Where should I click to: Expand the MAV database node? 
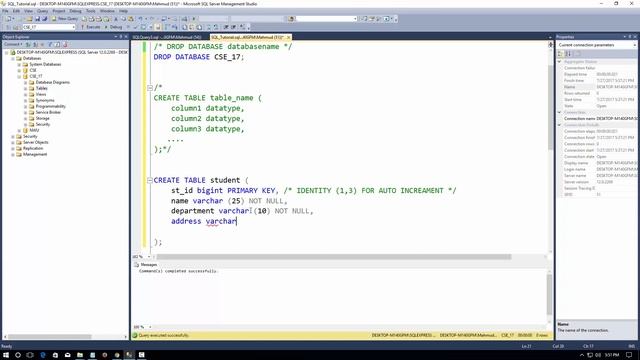[x=19, y=130]
